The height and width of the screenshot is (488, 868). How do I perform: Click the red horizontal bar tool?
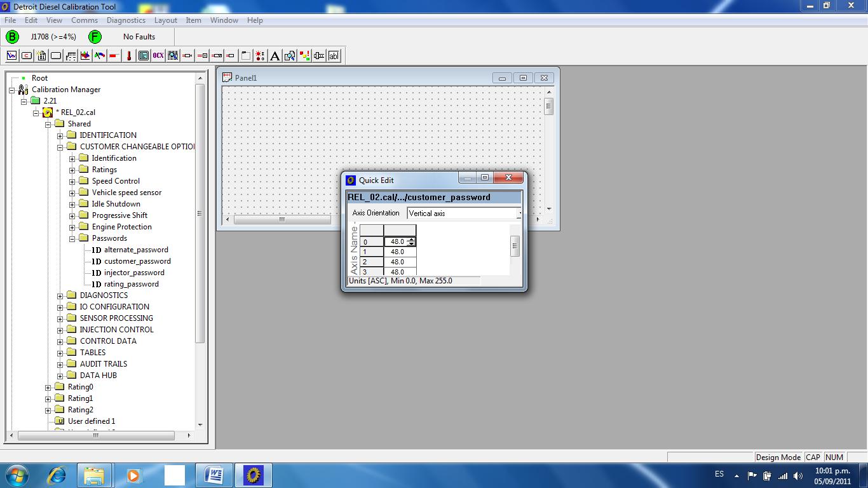click(x=114, y=56)
